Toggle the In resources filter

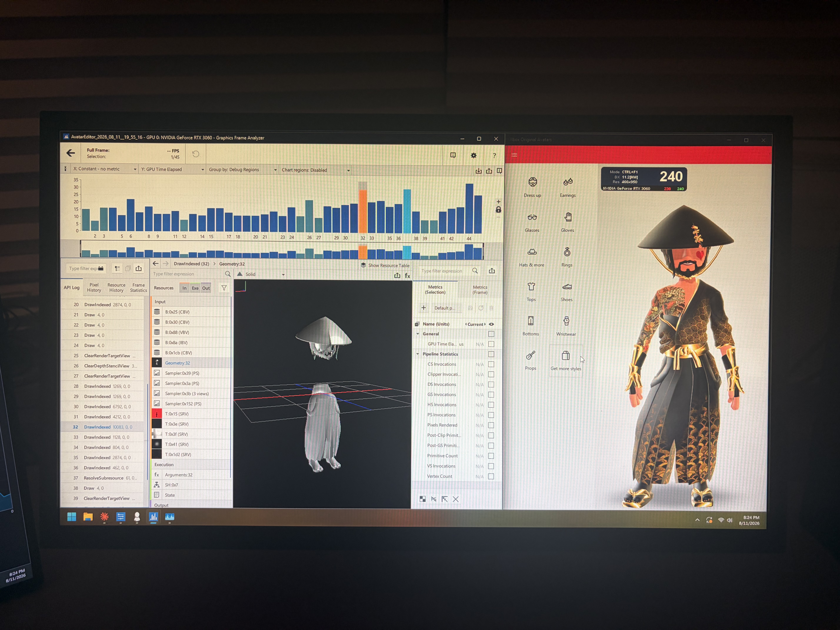coord(185,288)
